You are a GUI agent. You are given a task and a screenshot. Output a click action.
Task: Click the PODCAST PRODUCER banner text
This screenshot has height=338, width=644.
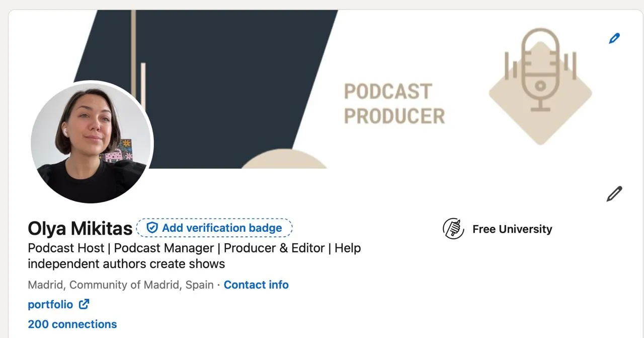click(394, 104)
